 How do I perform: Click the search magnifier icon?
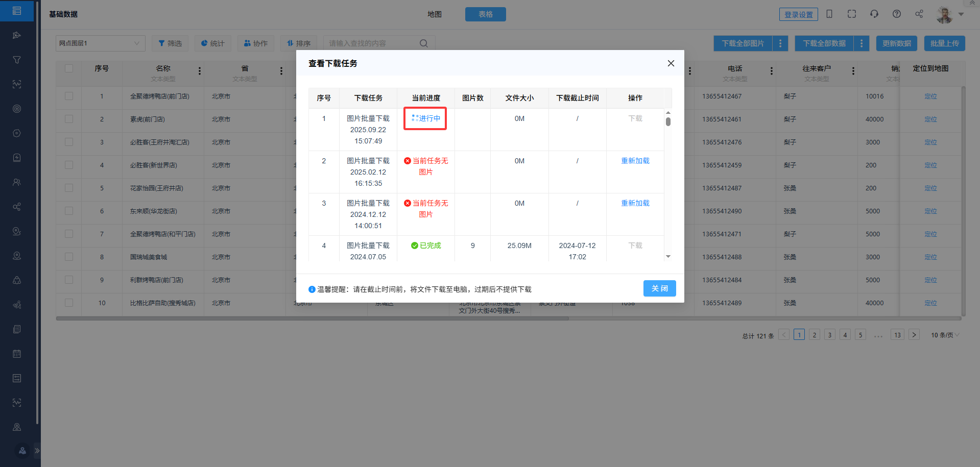point(423,43)
